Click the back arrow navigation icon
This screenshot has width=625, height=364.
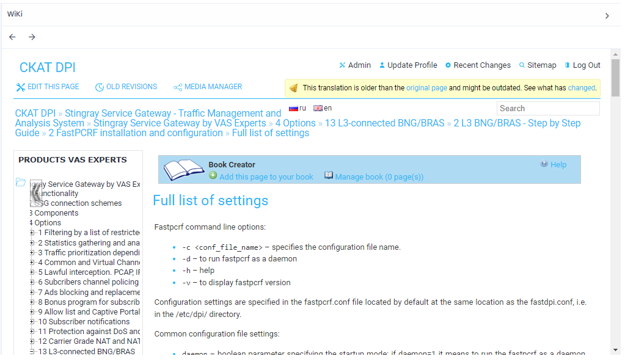coord(12,37)
